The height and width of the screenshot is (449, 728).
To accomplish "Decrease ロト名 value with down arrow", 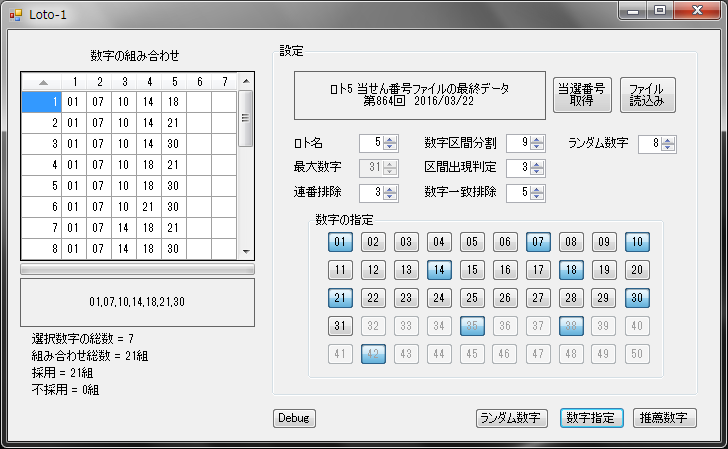I will pos(390,147).
